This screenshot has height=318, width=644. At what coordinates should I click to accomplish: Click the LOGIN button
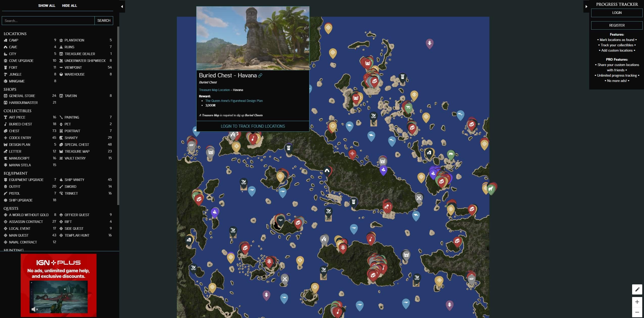click(x=617, y=13)
